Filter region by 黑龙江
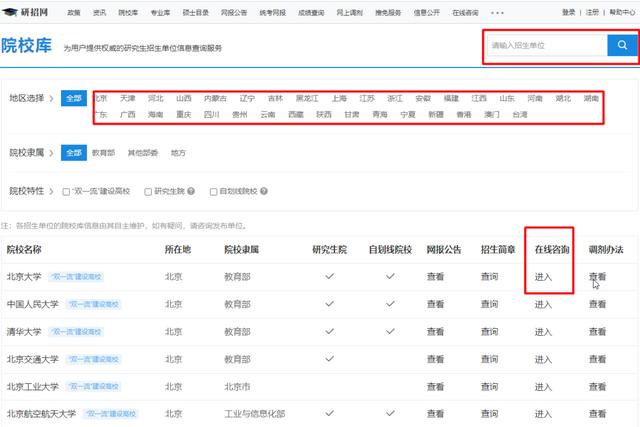 (307, 98)
